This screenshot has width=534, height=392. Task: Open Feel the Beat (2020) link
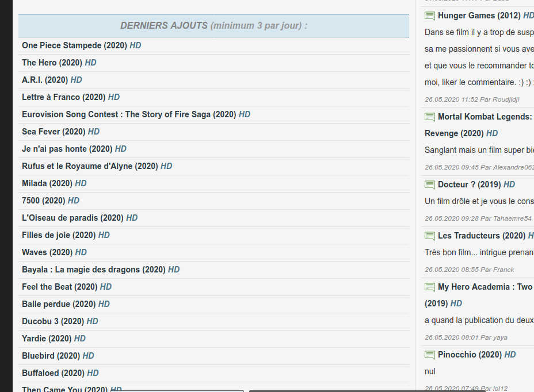(x=67, y=287)
